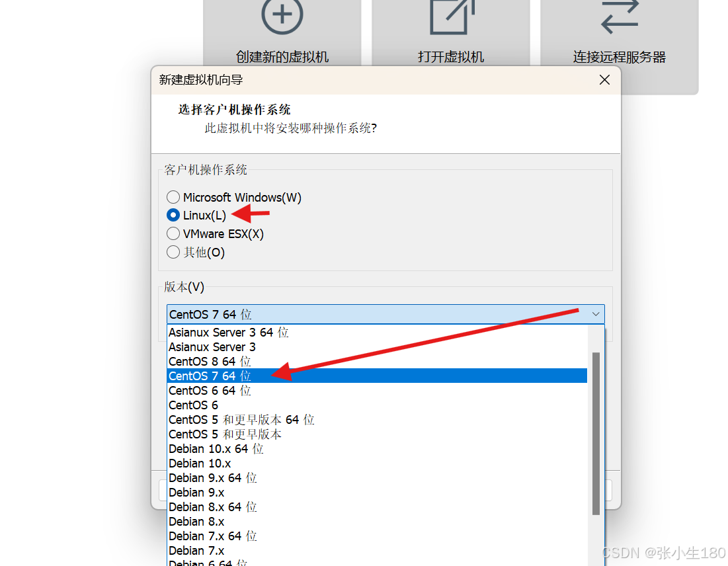Click the open virtual machine icon
Viewport: 728px width, 566px height.
tap(452, 17)
